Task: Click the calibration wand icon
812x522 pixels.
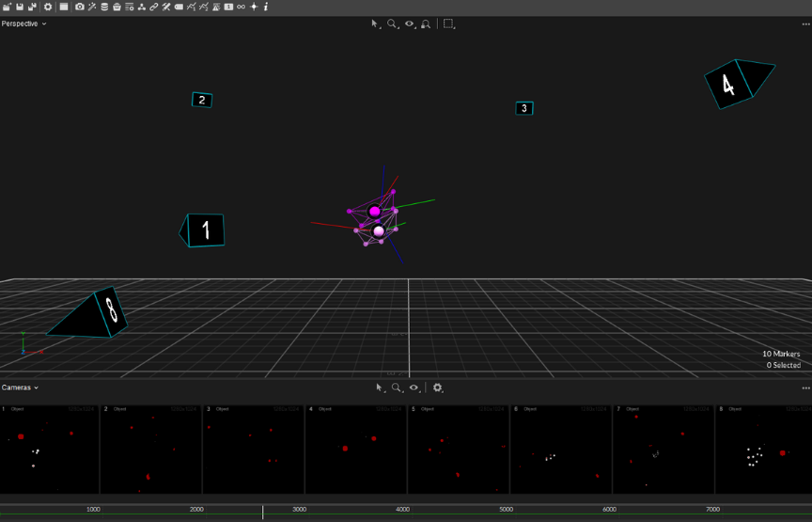Action: pyautogui.click(x=91, y=7)
